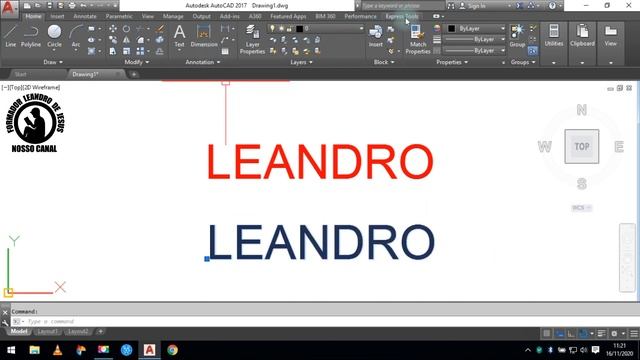Click the black layer color swatch
Image resolution: width=640 pixels, height=360 pixels.
[x=299, y=29]
